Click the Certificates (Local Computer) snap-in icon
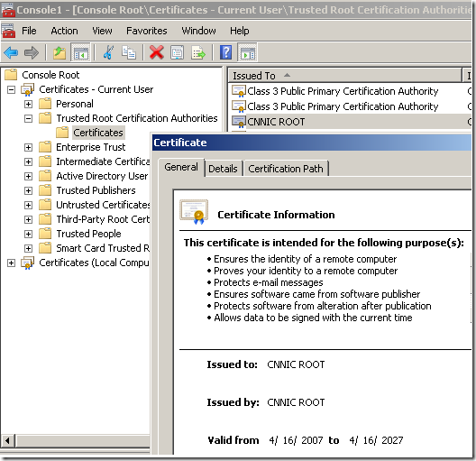Image resolution: width=476 pixels, height=461 pixels. (x=27, y=263)
